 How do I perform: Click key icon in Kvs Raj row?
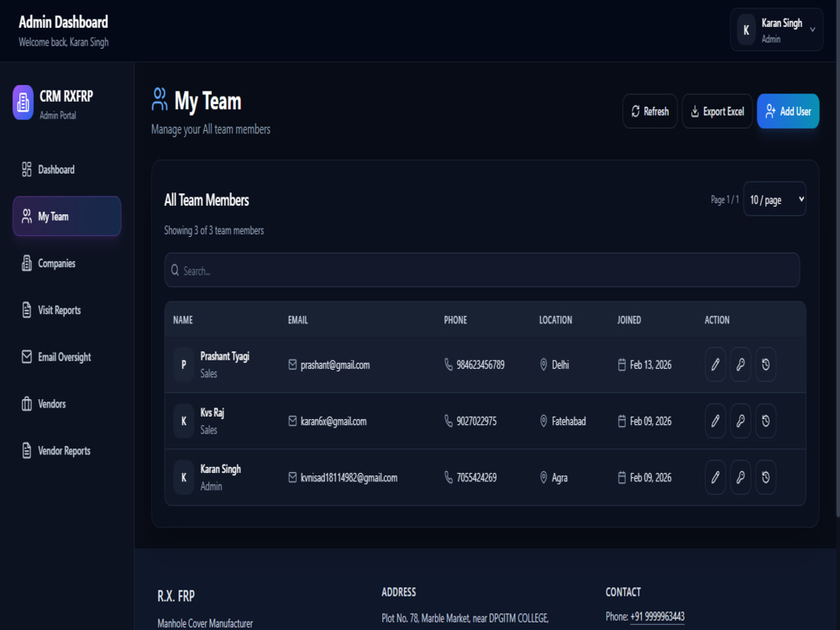pyautogui.click(x=740, y=421)
